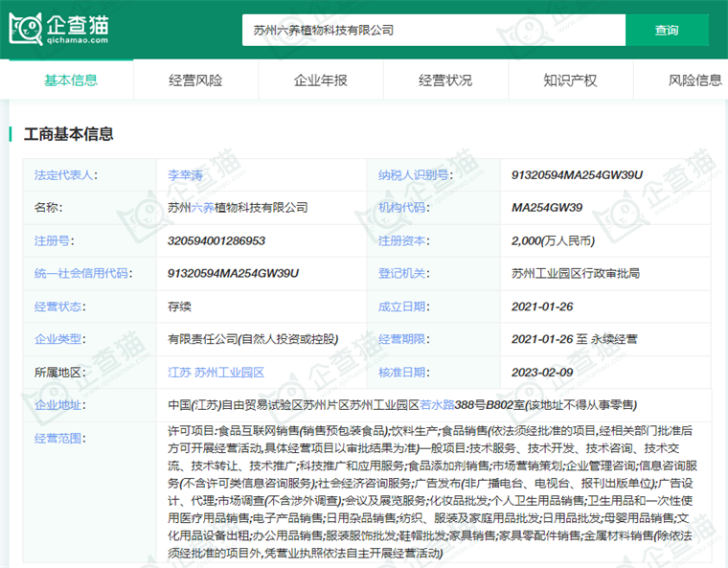Focus the company name search field
This screenshot has height=568, width=728.
[x=434, y=31]
